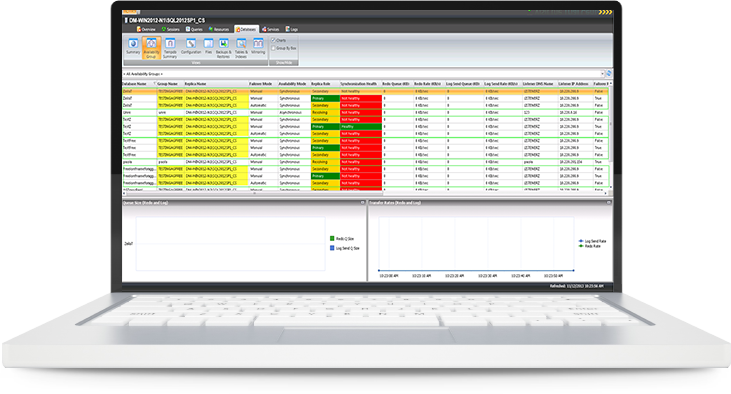Open the Backups & Restores view

[224, 48]
